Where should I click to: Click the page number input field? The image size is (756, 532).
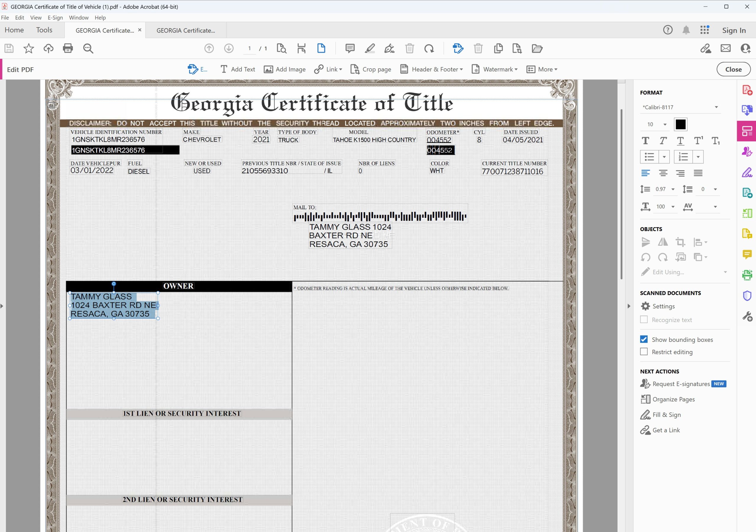tap(250, 48)
